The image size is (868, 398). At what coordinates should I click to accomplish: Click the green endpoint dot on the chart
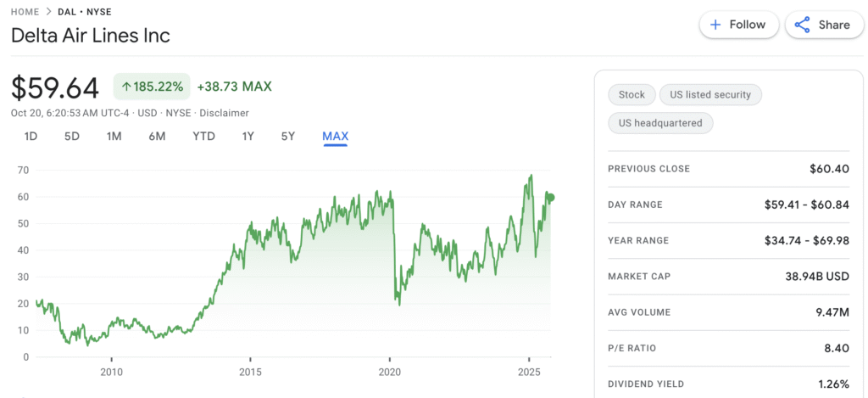click(550, 198)
